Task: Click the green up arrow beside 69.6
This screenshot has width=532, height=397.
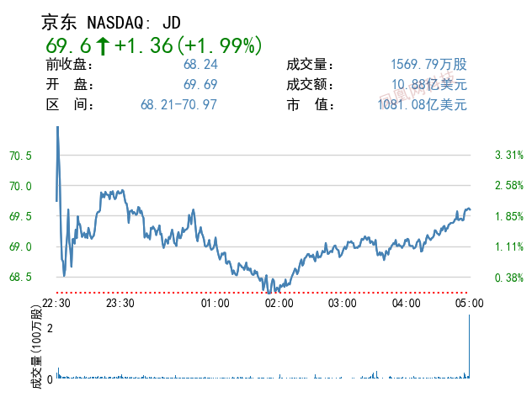Action: pyautogui.click(x=101, y=45)
